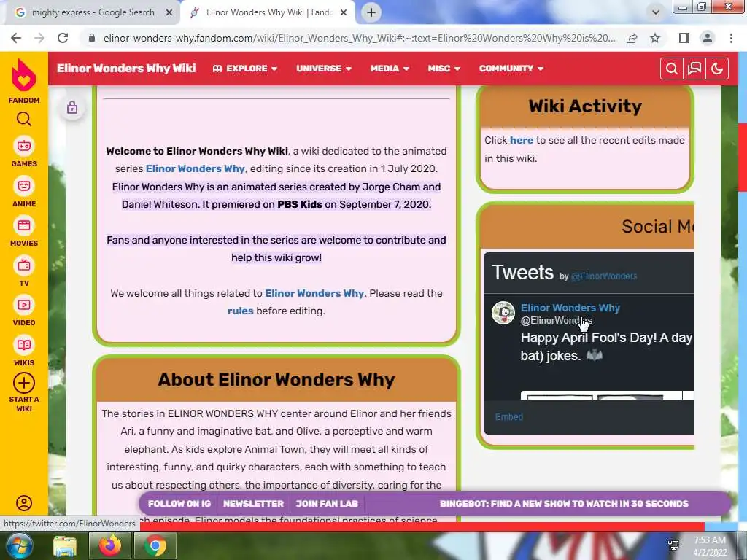The image size is (747, 560).
Task: Open the Discuss chat bubbles icon
Action: (694, 69)
